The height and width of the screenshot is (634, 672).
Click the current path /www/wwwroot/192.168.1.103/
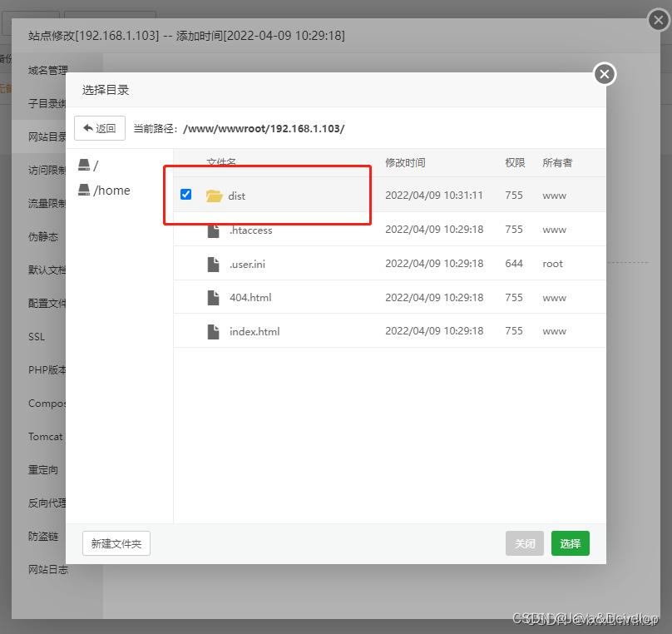tap(264, 129)
